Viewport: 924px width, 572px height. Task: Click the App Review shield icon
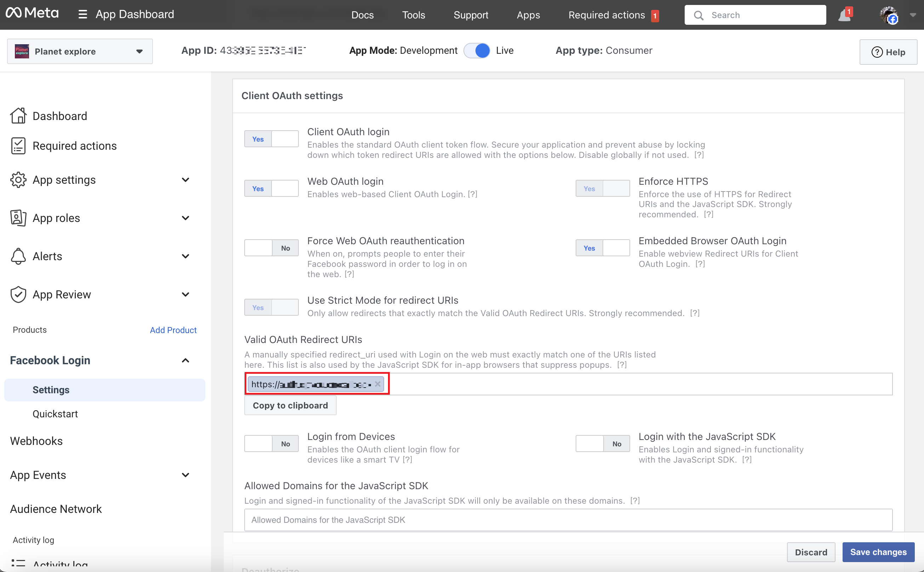click(x=18, y=294)
